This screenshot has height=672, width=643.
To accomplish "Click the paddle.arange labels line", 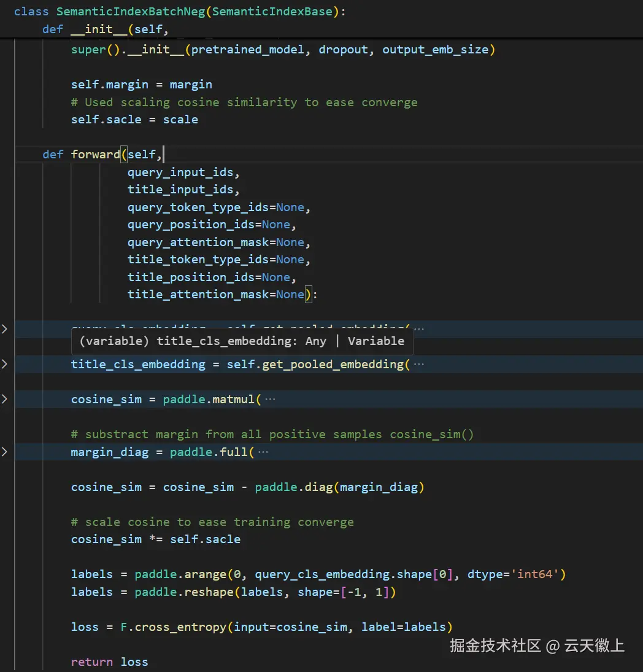I will coord(318,574).
